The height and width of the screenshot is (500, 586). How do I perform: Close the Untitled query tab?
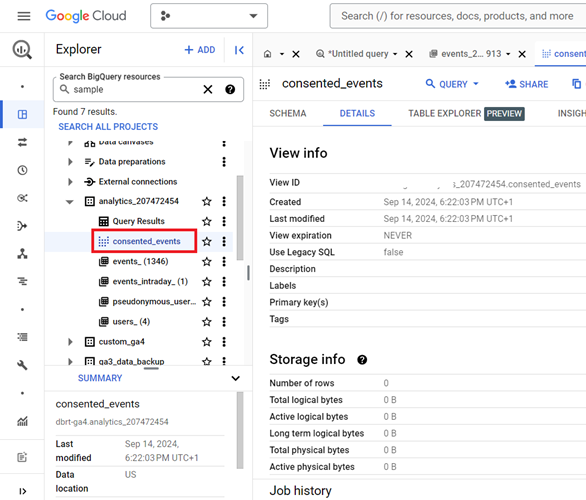tap(409, 54)
